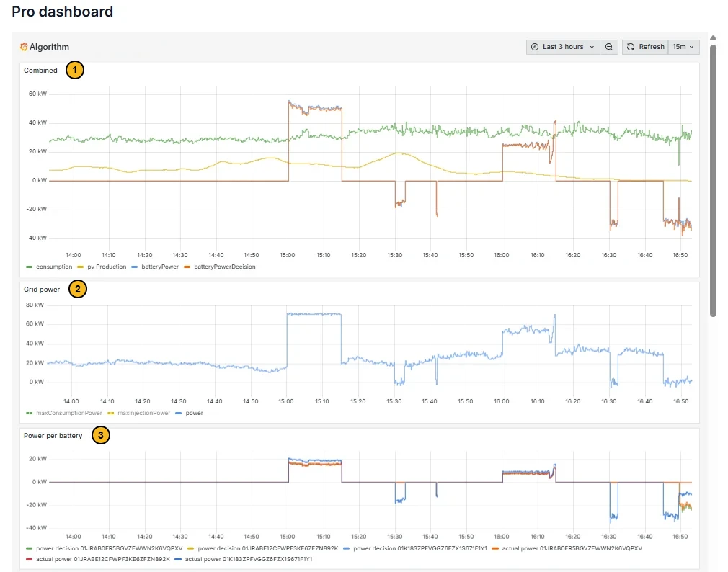
Task: Toggle maxConsumptionPower legend entry
Action: pyautogui.click(x=64, y=413)
